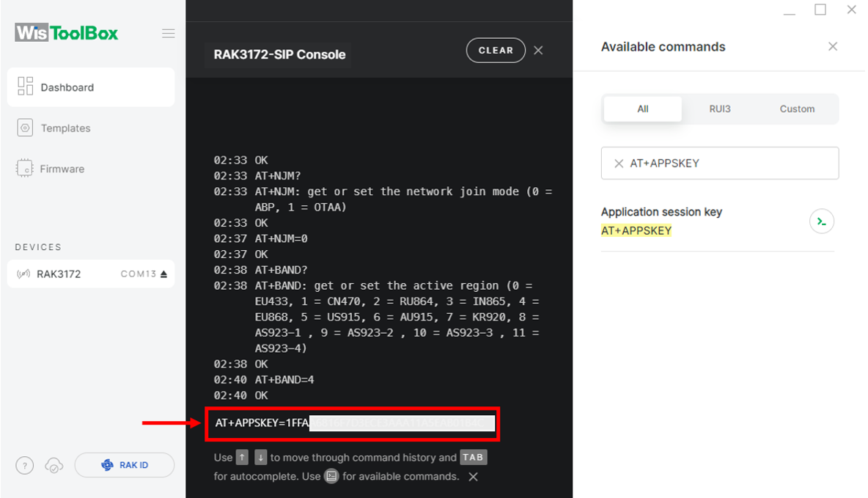Focus the AT+APPSKEY command input line
This screenshot has width=868, height=498.
coord(353,424)
